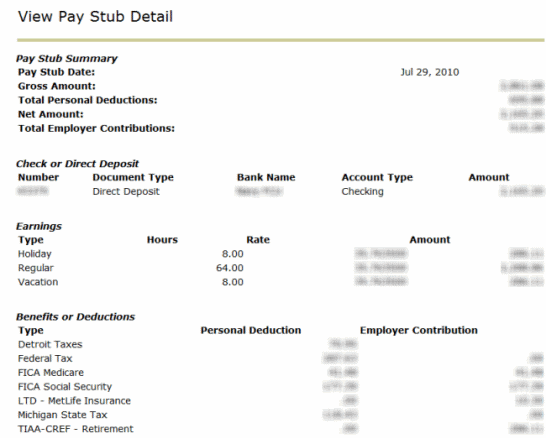Image resolution: width=546 pixels, height=438 pixels.
Task: Click the Bank Name column header
Action: [x=266, y=178]
